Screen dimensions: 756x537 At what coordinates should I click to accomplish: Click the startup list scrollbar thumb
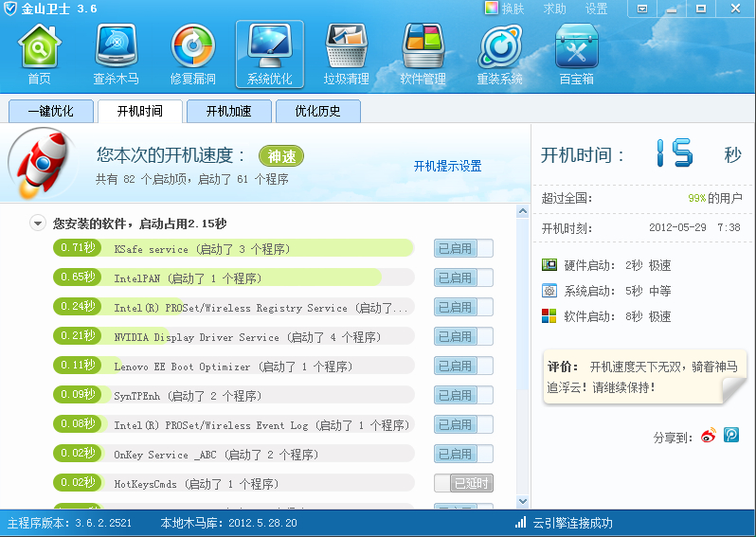point(523,304)
